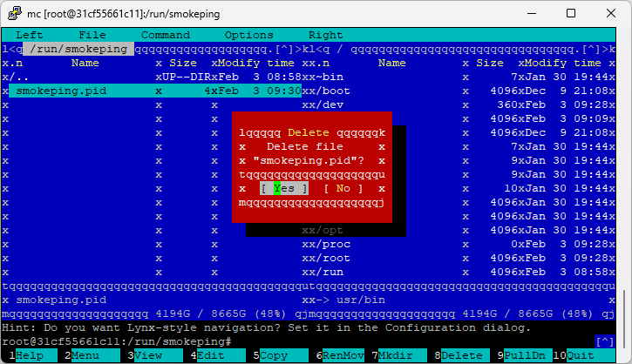
Task: Click the Delete dialog title
Action: tap(309, 132)
